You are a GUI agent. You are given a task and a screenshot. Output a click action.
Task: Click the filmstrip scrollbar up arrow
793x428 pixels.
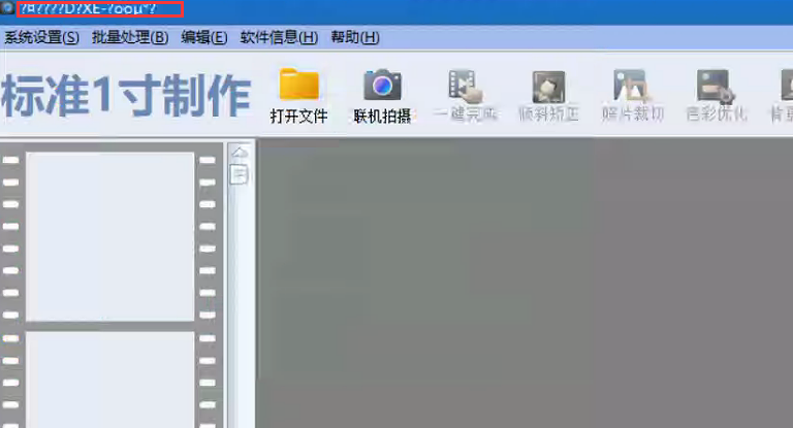pos(240,152)
